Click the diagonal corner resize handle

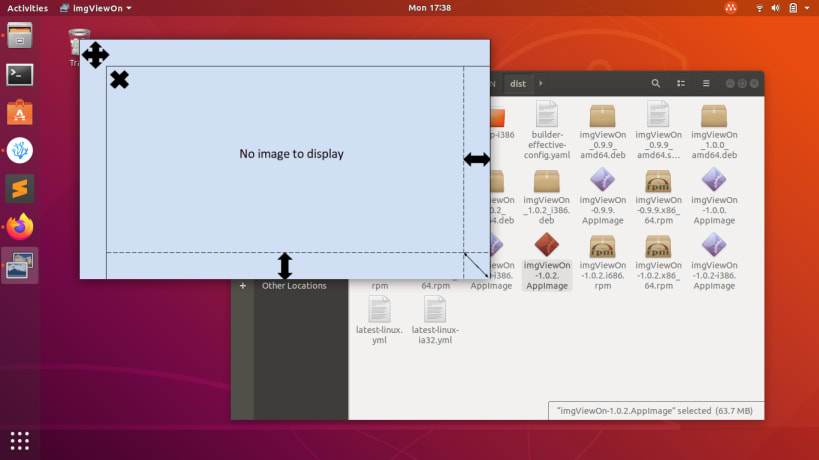[476, 265]
